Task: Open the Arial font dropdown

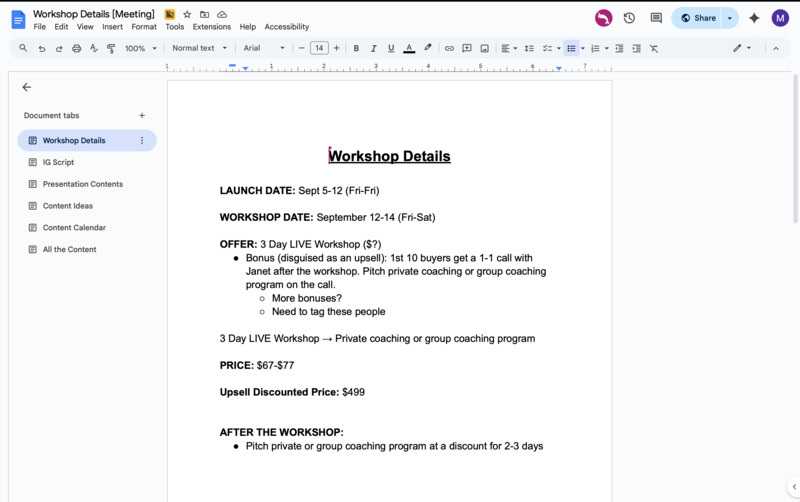Action: (x=264, y=48)
